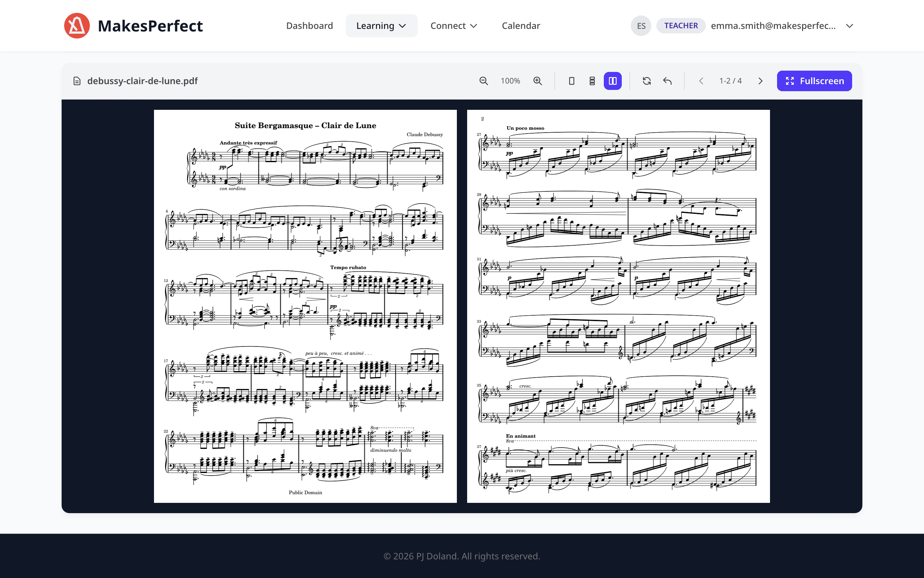The width and height of the screenshot is (924, 578).
Task: Expand the Connect dropdown menu
Action: [454, 26]
